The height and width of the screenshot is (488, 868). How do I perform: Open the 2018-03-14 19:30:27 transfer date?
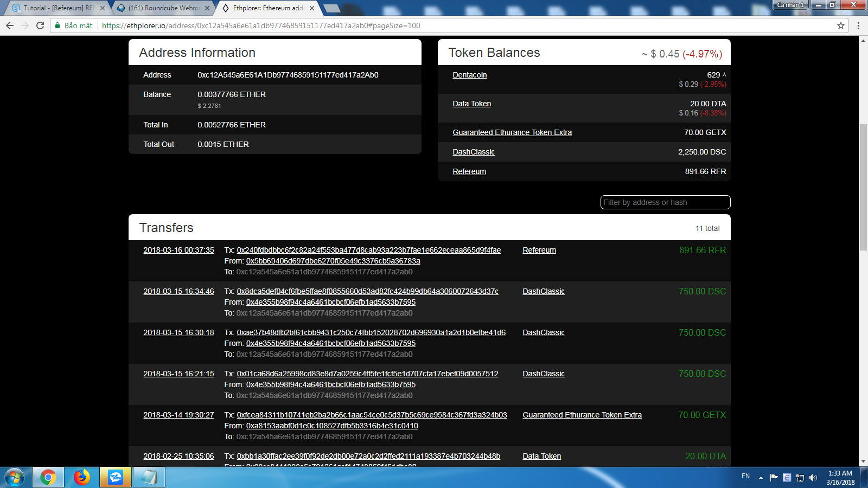[178, 415]
